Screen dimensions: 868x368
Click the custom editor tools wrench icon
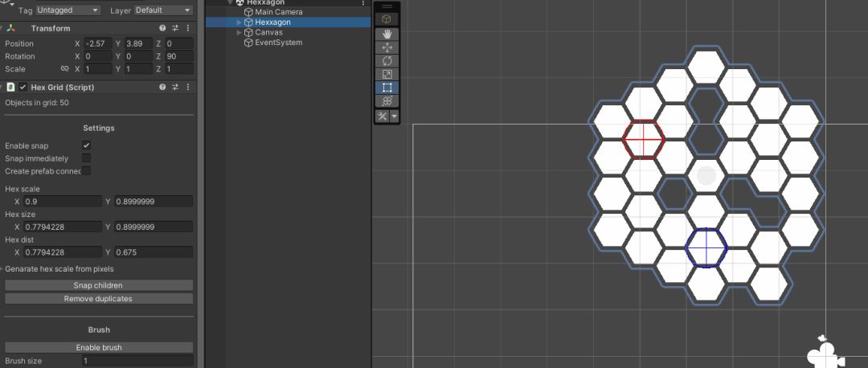tap(383, 117)
